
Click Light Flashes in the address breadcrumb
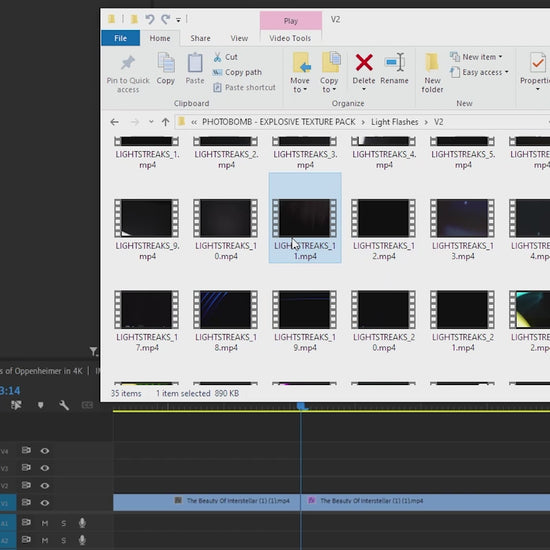point(395,122)
